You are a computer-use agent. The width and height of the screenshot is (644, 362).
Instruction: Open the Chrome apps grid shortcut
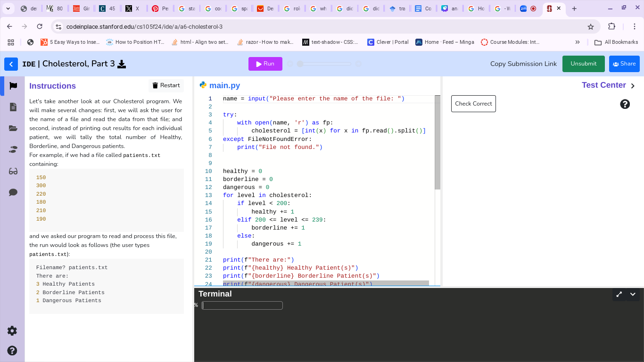click(11, 42)
